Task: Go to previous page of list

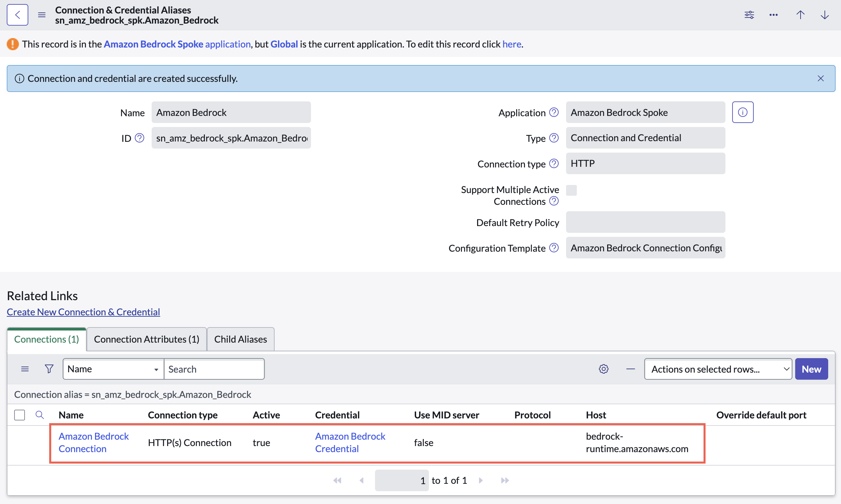Action: [x=362, y=480]
